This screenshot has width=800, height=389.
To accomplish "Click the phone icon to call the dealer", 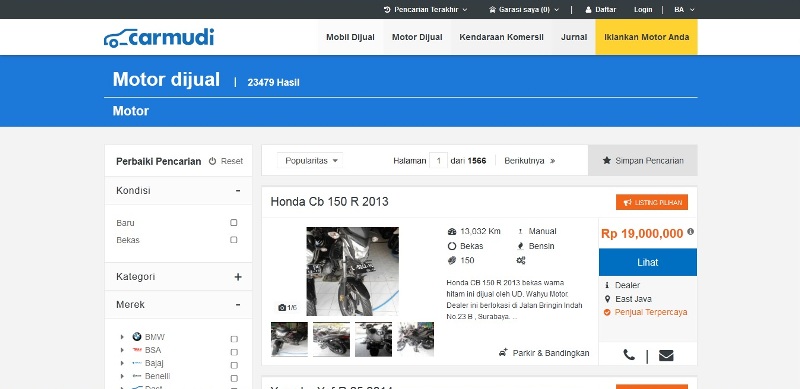I will 629,355.
